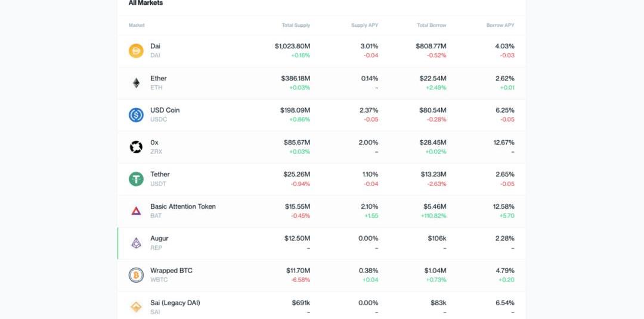Viewport: 644px width, 319px height.
Task: Click Sai borrow APY 6.54%
Action: [505, 303]
